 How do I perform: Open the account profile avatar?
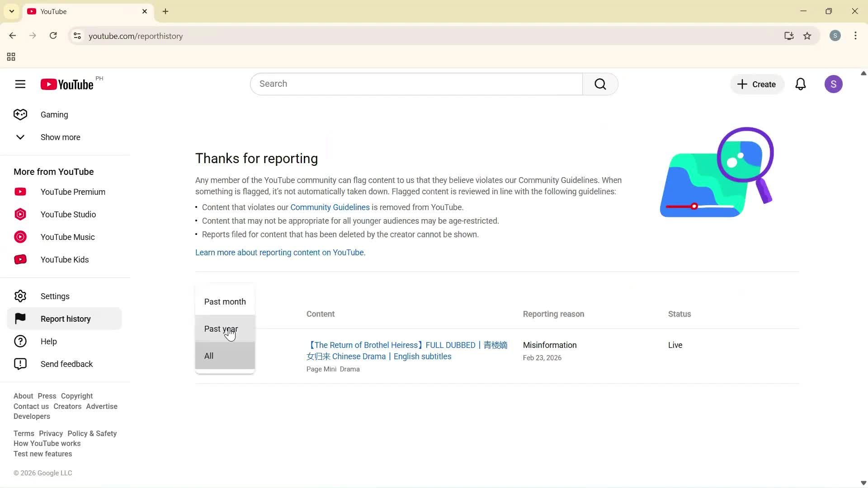(x=834, y=84)
